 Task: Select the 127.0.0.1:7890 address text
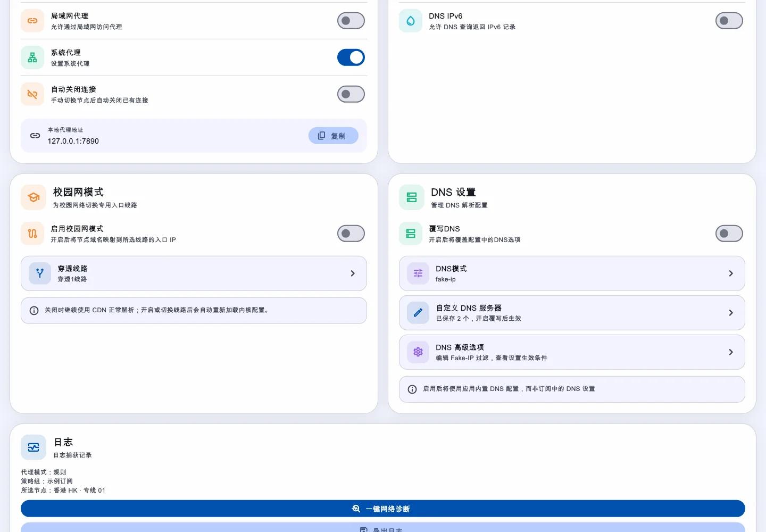point(73,142)
